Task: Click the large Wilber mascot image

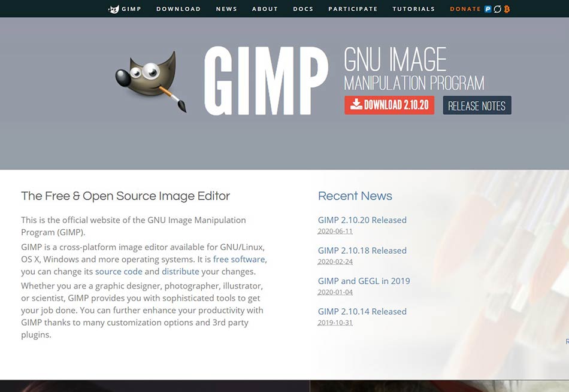Action: [152, 81]
